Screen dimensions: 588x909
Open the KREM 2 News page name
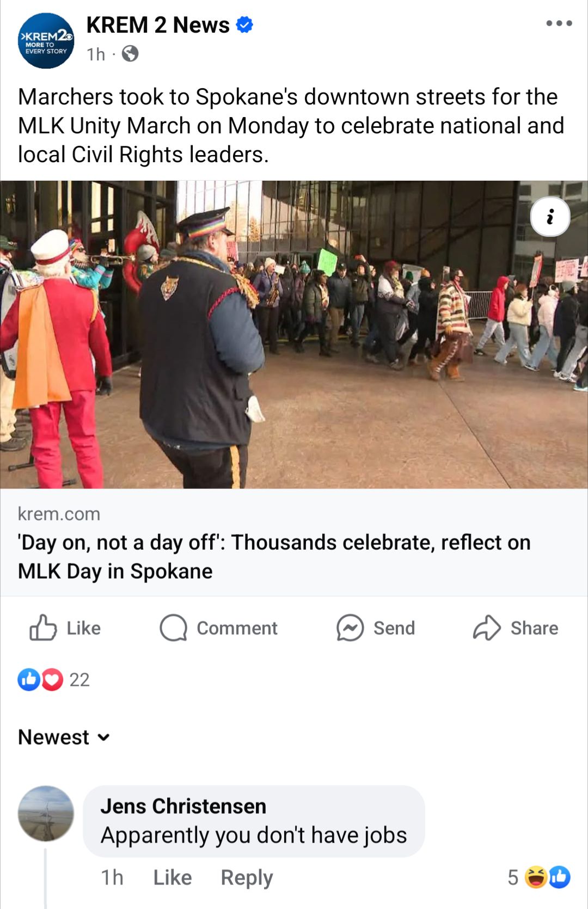[158, 25]
